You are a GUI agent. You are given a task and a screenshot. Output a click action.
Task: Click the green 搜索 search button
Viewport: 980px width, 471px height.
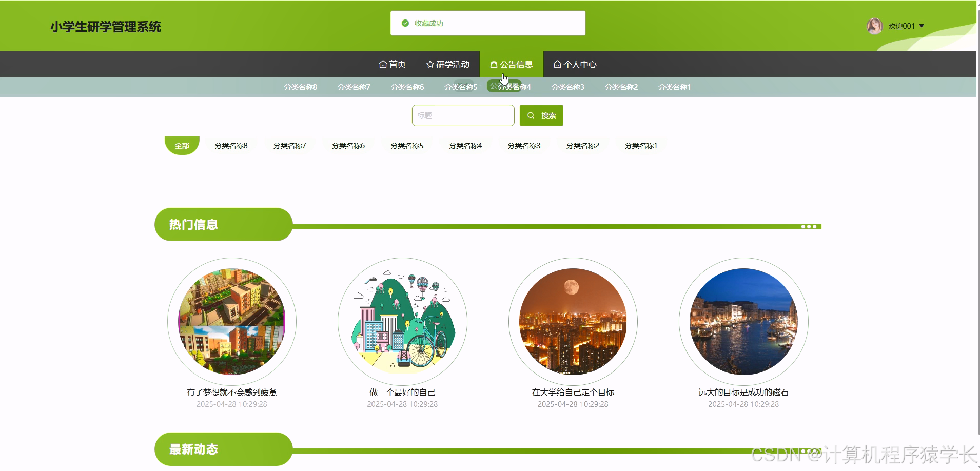(541, 115)
